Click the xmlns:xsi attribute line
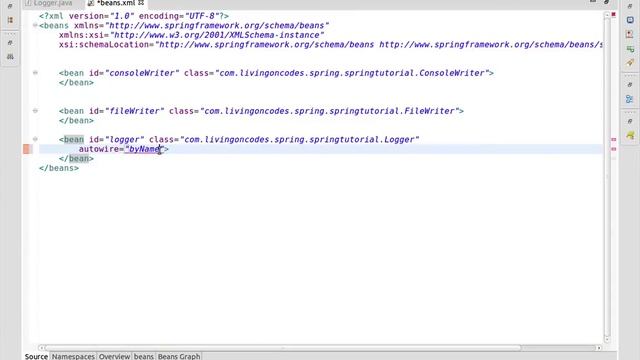 [191, 35]
